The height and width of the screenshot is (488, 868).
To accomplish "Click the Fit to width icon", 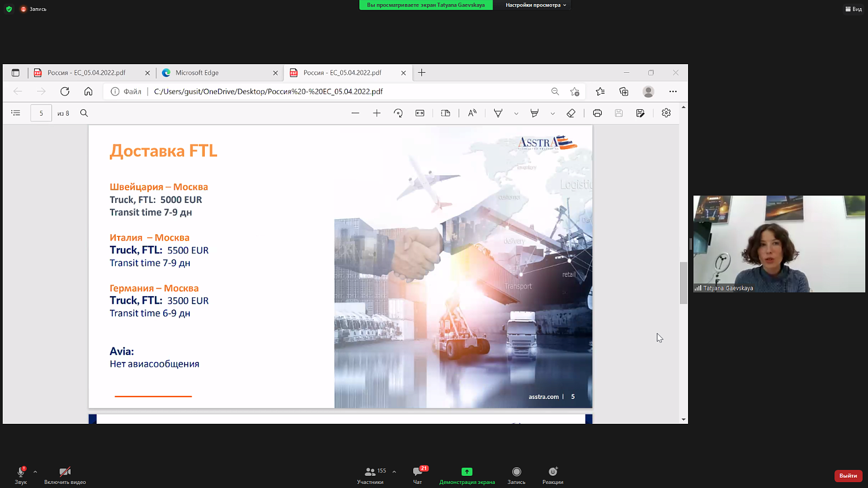I will point(420,113).
